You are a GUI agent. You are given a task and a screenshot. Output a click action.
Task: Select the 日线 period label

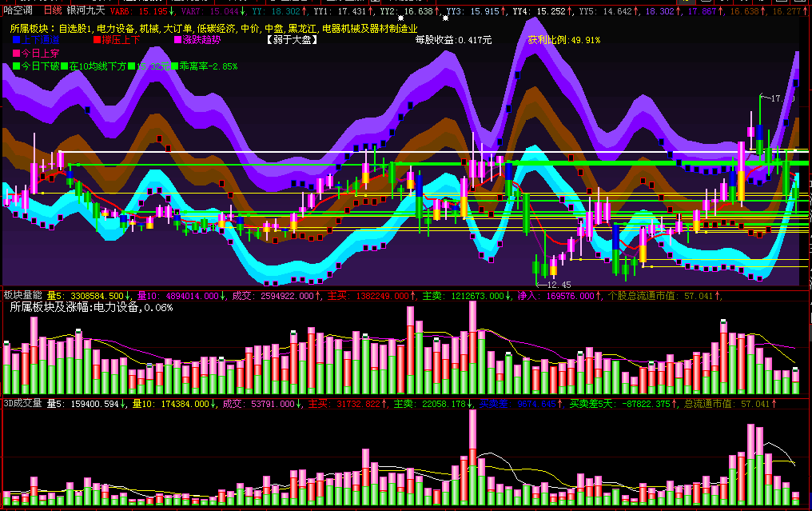(52, 10)
